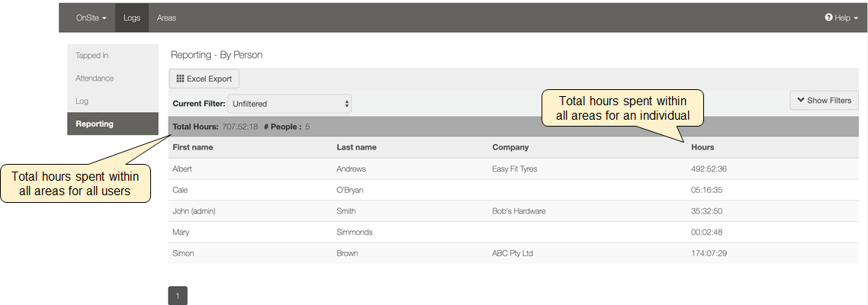Select the Log sidebar item
The width and height of the screenshot is (868, 305).
pyautogui.click(x=113, y=101)
